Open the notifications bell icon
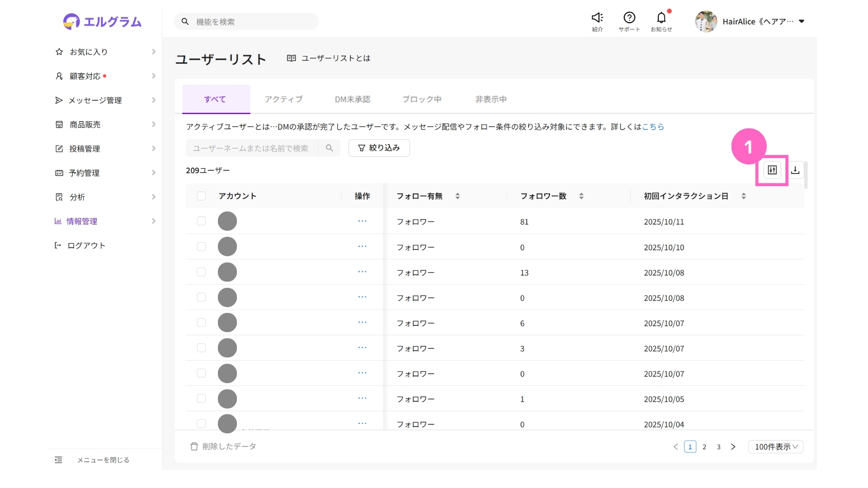This screenshot has height=488, width=868. pyautogui.click(x=661, y=18)
